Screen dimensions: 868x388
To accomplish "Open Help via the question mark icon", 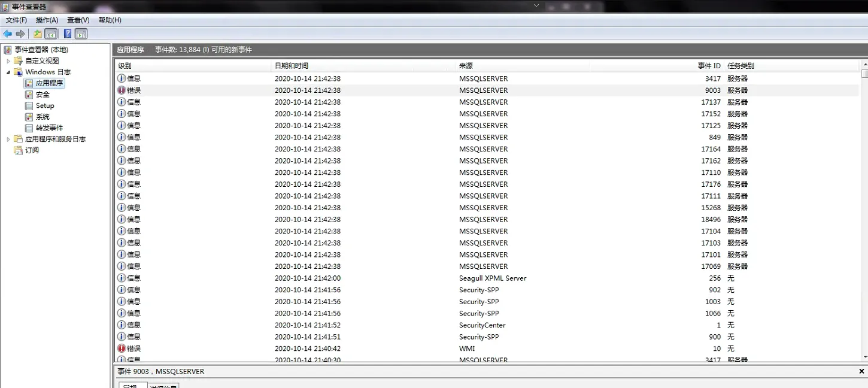I will click(68, 34).
